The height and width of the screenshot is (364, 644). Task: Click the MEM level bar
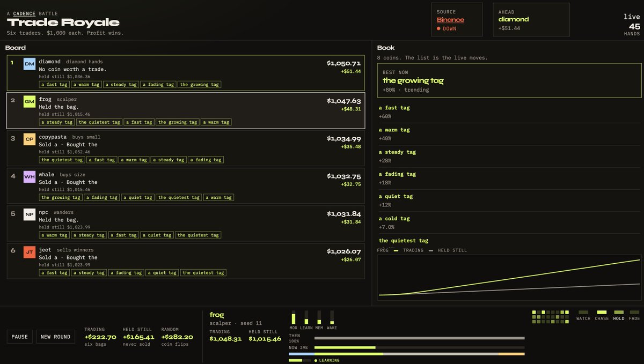click(x=319, y=317)
